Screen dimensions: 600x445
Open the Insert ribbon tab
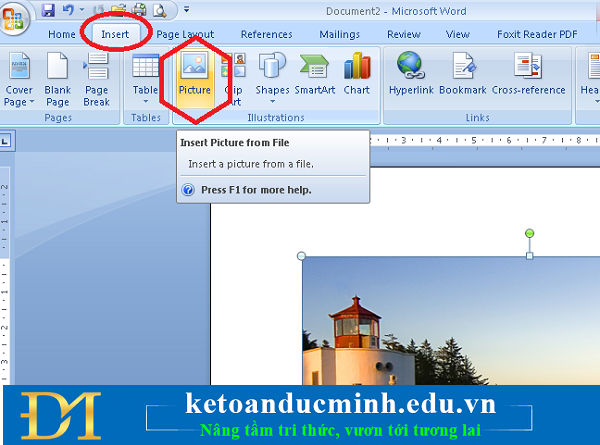[115, 34]
